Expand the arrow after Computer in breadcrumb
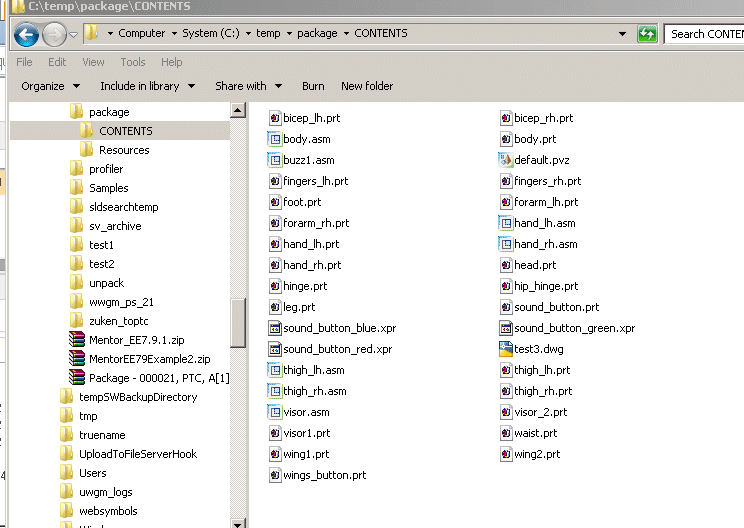744x528 pixels. [174, 33]
